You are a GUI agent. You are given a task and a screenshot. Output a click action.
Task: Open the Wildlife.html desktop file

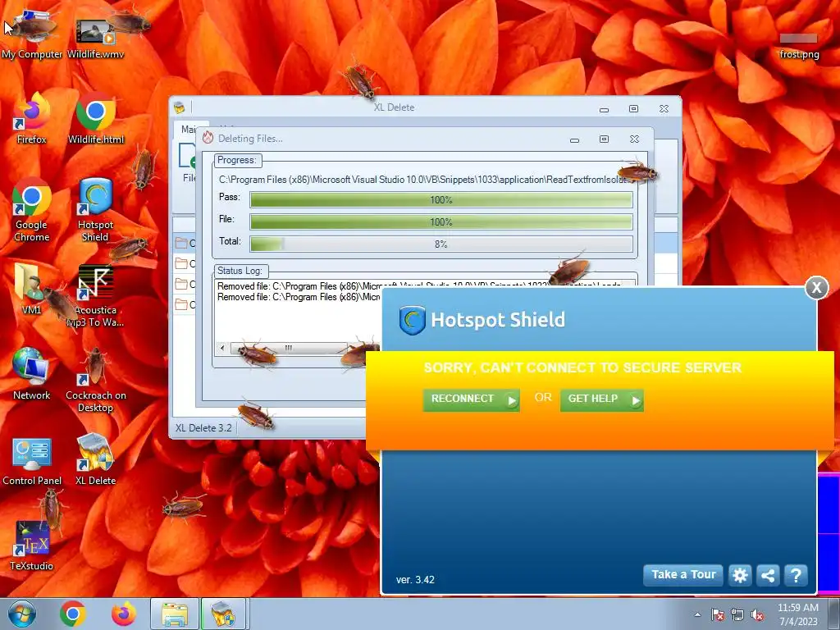pos(95,118)
